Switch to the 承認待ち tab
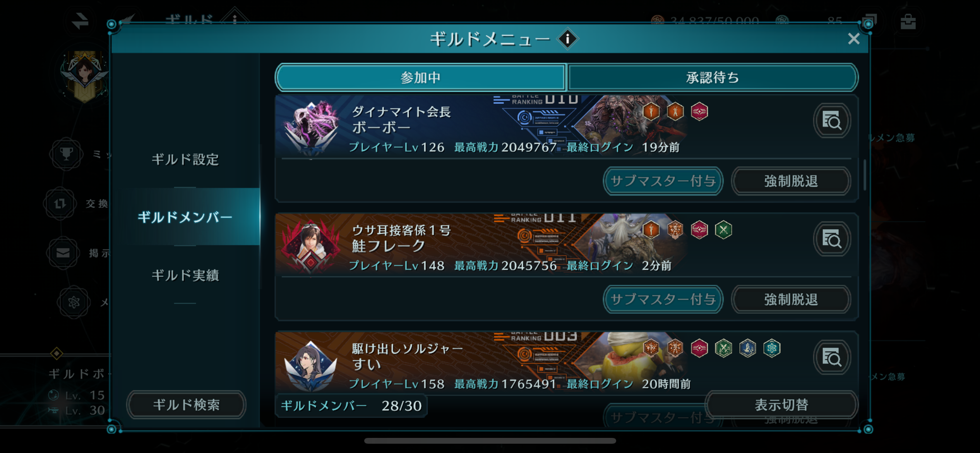The image size is (980, 453). [x=712, y=77]
